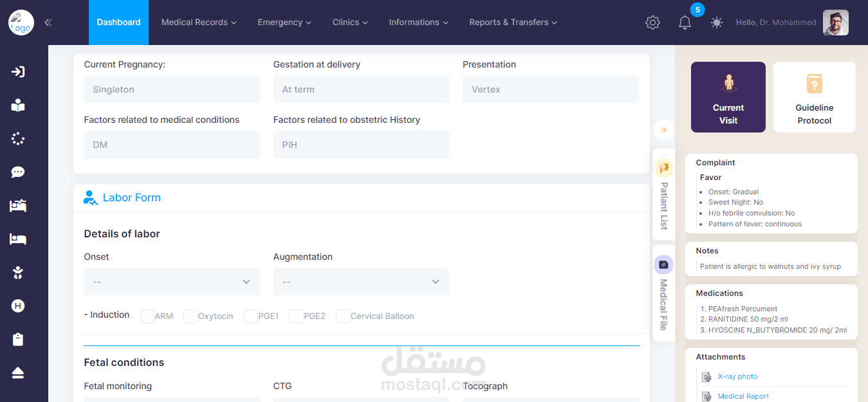This screenshot has width=868, height=402.
Task: Click the Labor Form header icon
Action: pos(91,197)
